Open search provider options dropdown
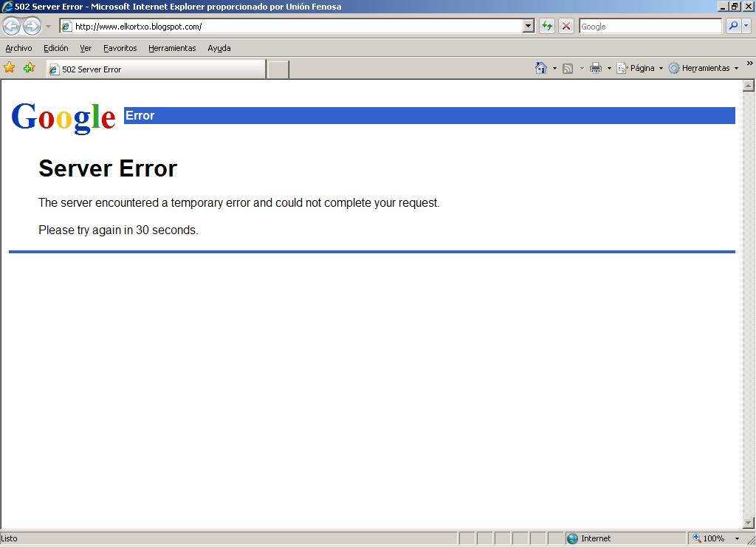The height and width of the screenshot is (548, 756). (746, 26)
